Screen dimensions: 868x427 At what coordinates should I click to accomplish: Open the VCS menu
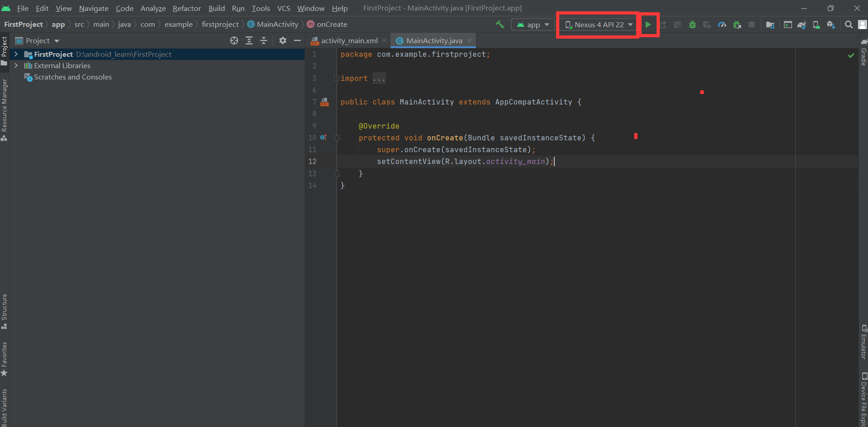(x=284, y=8)
